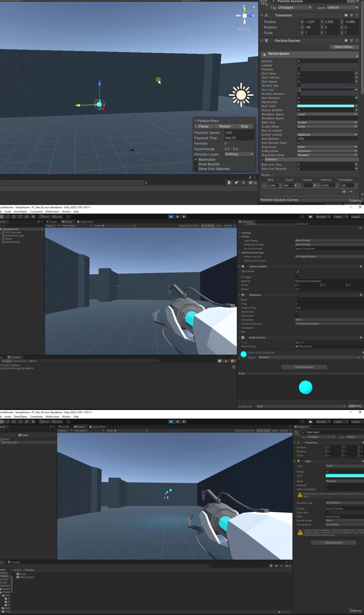Click the Rigidbody component icon
The image size is (364, 615).
click(243, 295)
